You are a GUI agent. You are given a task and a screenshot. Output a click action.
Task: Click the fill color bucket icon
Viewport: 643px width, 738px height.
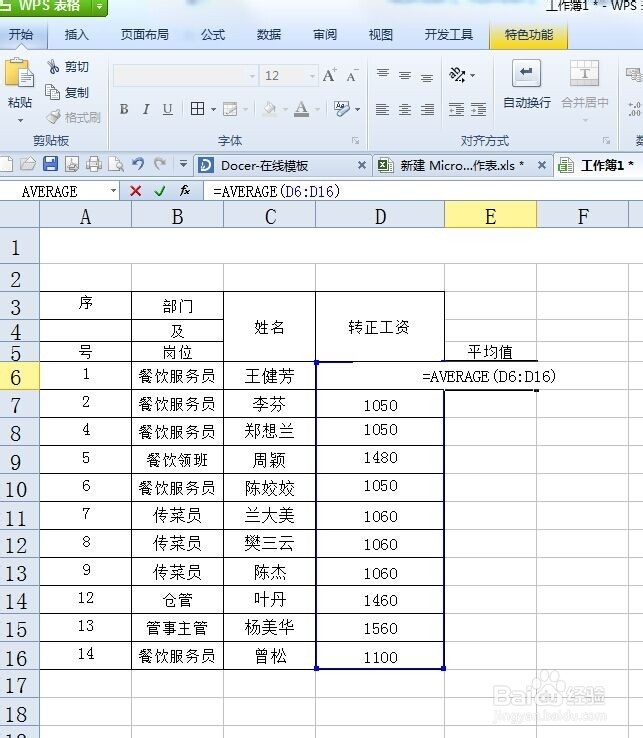click(x=270, y=109)
